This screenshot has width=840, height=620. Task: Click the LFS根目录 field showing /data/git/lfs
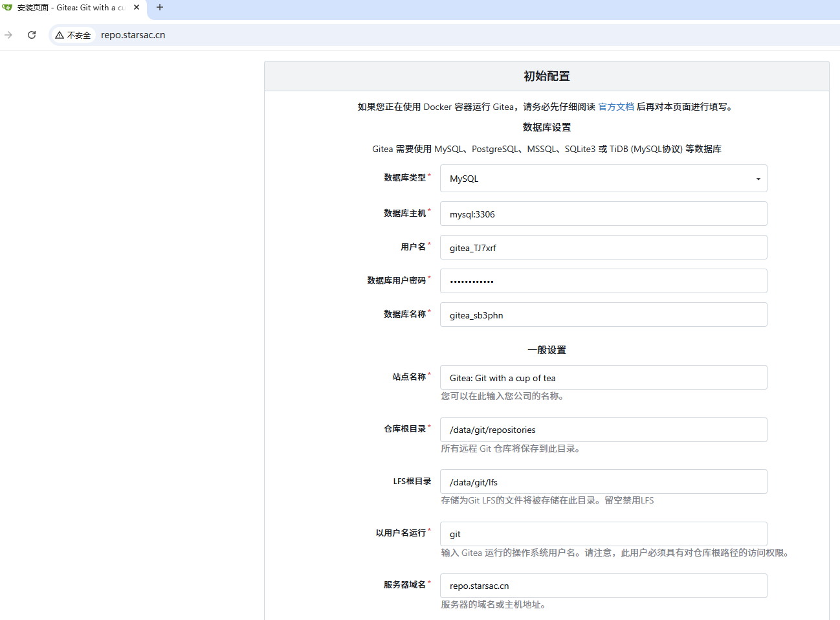[602, 482]
